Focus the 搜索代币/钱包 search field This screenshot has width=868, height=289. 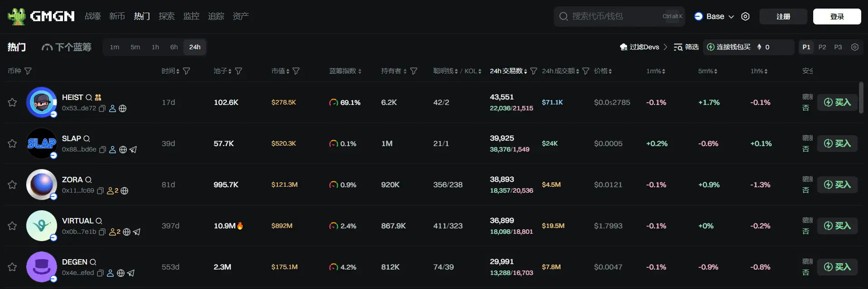[619, 16]
